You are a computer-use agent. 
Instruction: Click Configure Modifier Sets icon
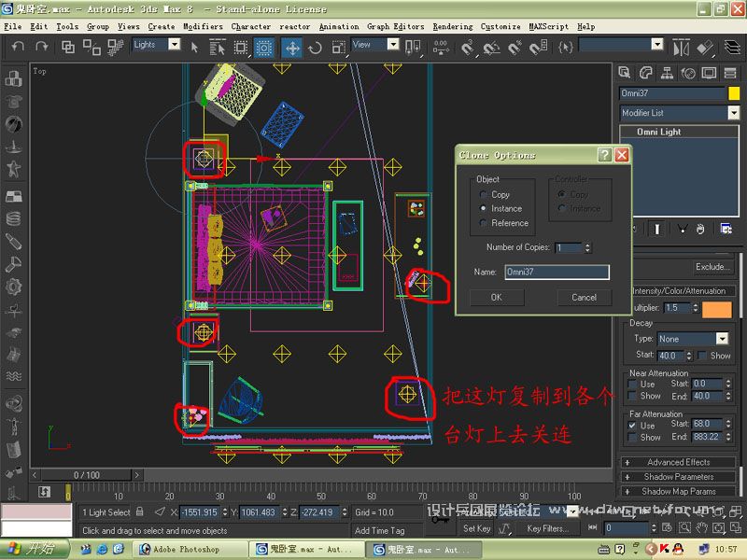click(726, 229)
